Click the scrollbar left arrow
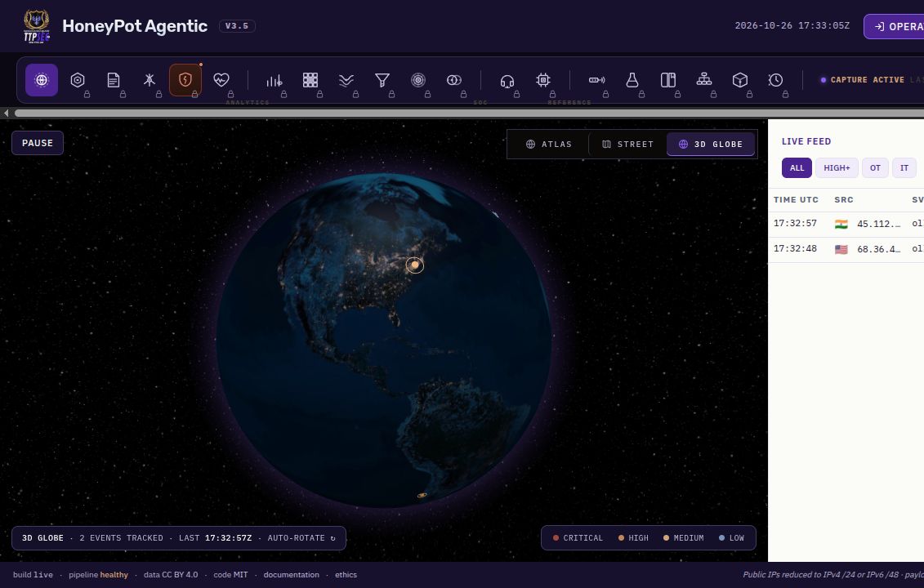The height and width of the screenshot is (588, 924). tap(6, 114)
